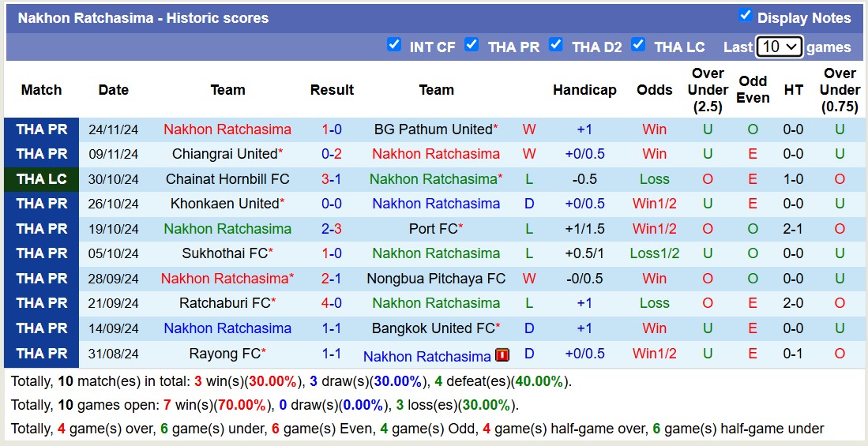Open the BG Pathum United team link
Image resolution: width=868 pixels, height=446 pixels.
pos(433,129)
